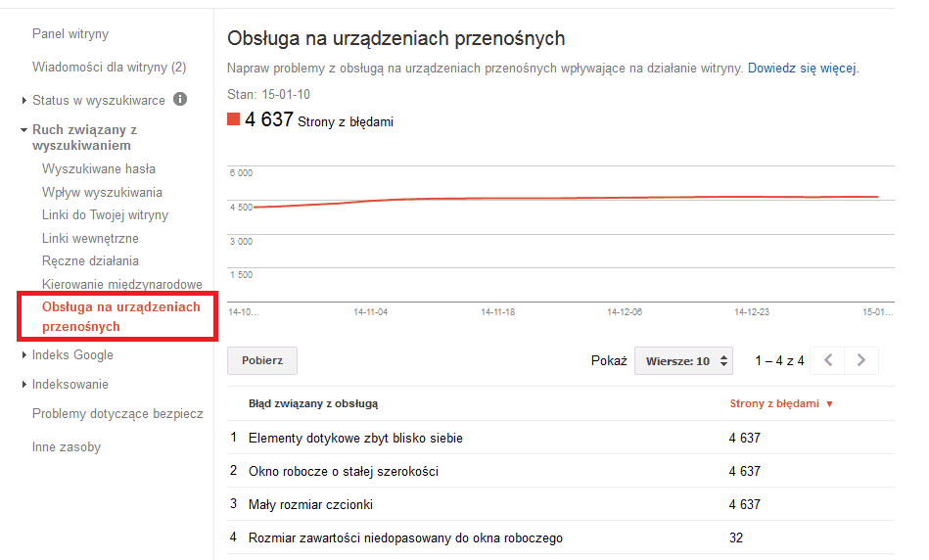This screenshot has height=560, width=929.
Task: Select Inne zasoby in sidebar
Action: (x=67, y=447)
